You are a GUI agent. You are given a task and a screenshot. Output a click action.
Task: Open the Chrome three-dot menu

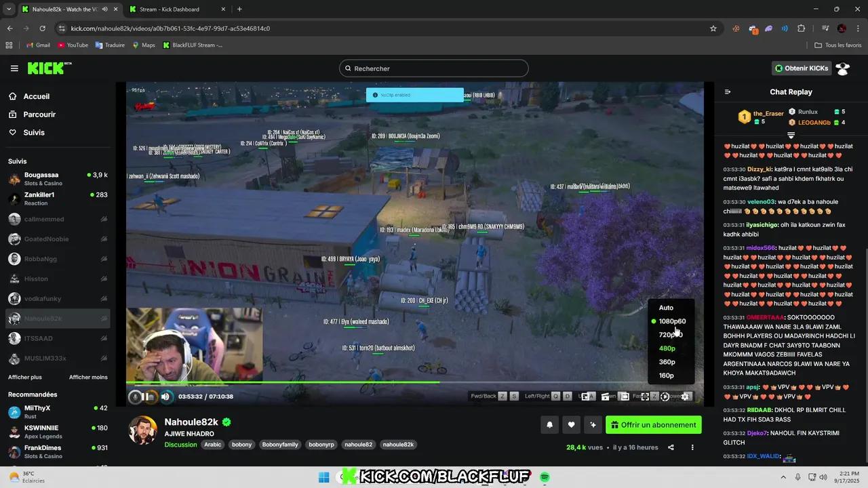[x=858, y=28]
